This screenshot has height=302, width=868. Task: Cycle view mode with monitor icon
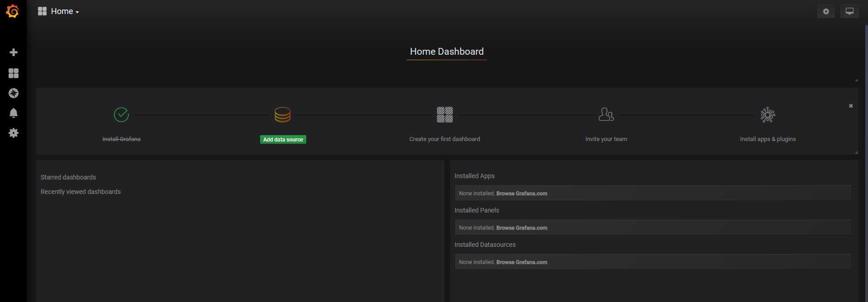[849, 12]
